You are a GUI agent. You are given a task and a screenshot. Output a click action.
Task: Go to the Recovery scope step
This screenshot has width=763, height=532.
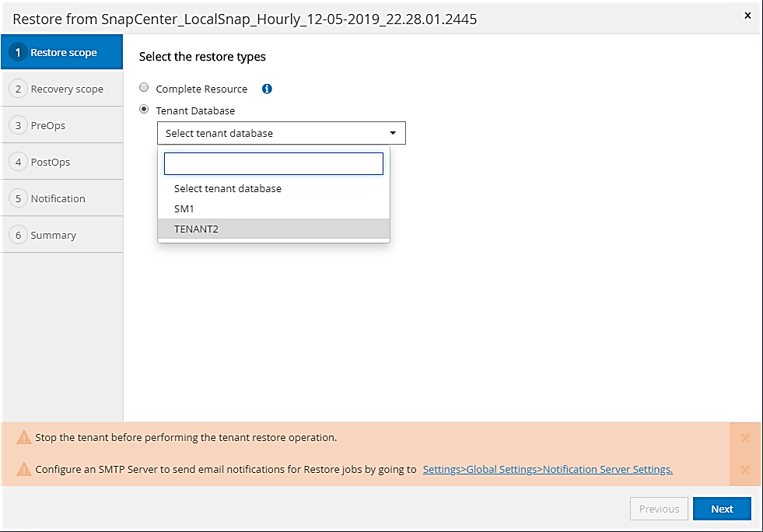(x=61, y=89)
